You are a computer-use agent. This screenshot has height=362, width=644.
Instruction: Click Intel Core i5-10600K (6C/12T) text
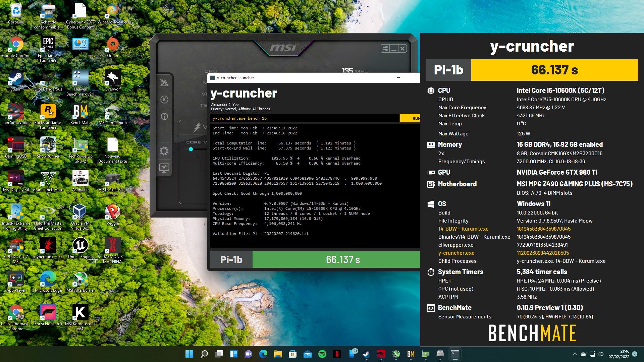click(x=560, y=90)
